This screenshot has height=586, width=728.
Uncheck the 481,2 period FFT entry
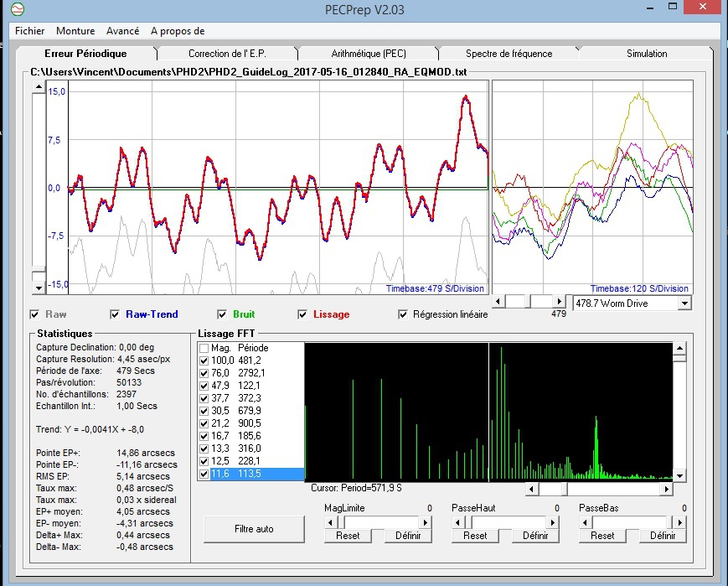(x=204, y=360)
